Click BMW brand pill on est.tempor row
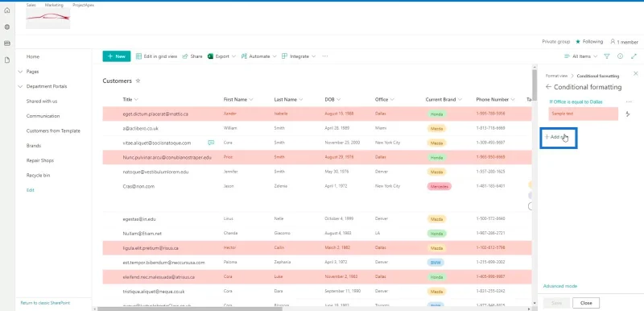The height and width of the screenshot is (311, 644). [x=436, y=262]
